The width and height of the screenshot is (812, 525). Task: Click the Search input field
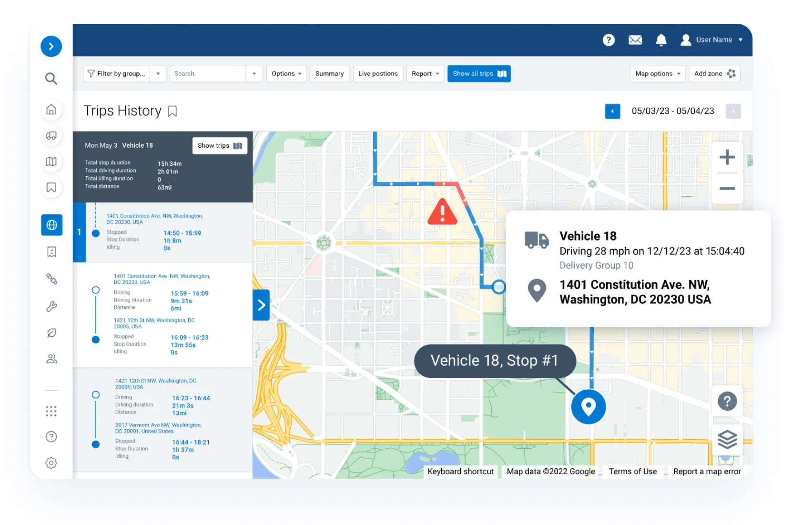(x=207, y=74)
